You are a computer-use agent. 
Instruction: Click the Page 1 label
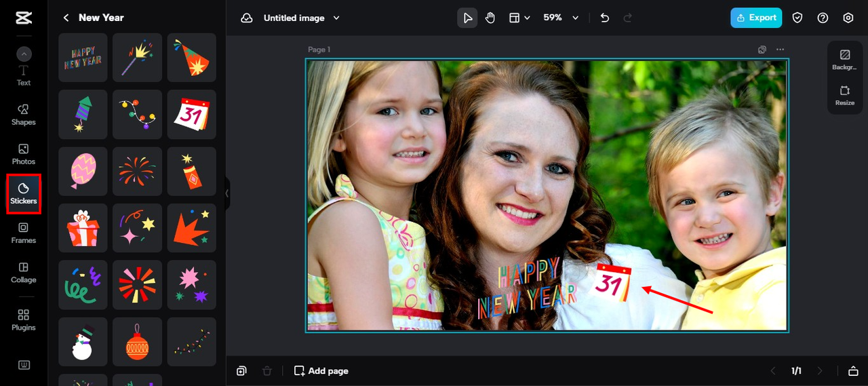pos(319,50)
